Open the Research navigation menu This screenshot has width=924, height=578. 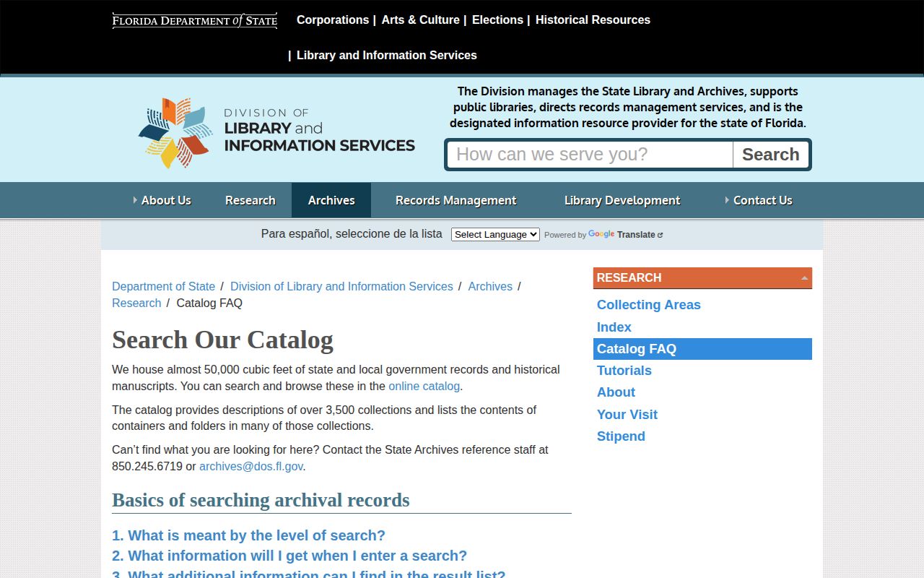[250, 200]
